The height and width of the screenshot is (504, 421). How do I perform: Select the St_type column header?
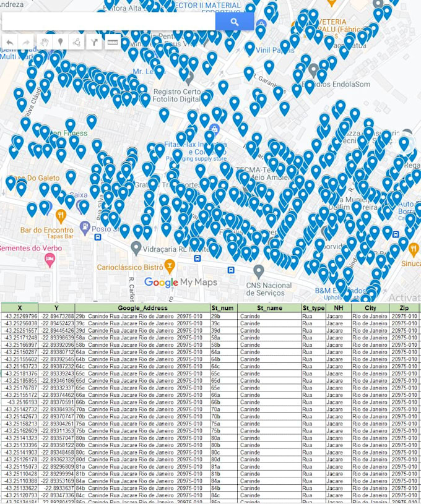(313, 307)
